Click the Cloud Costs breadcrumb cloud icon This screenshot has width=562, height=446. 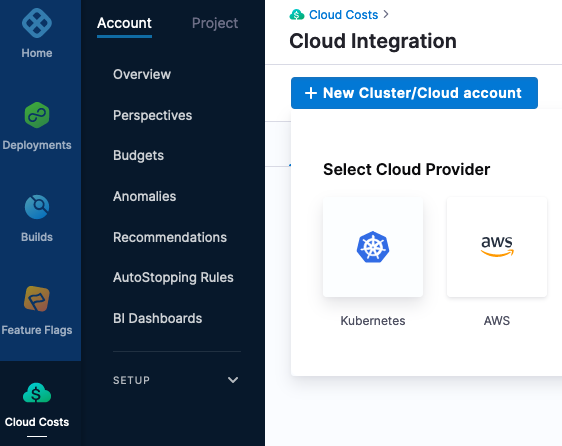pos(297,15)
